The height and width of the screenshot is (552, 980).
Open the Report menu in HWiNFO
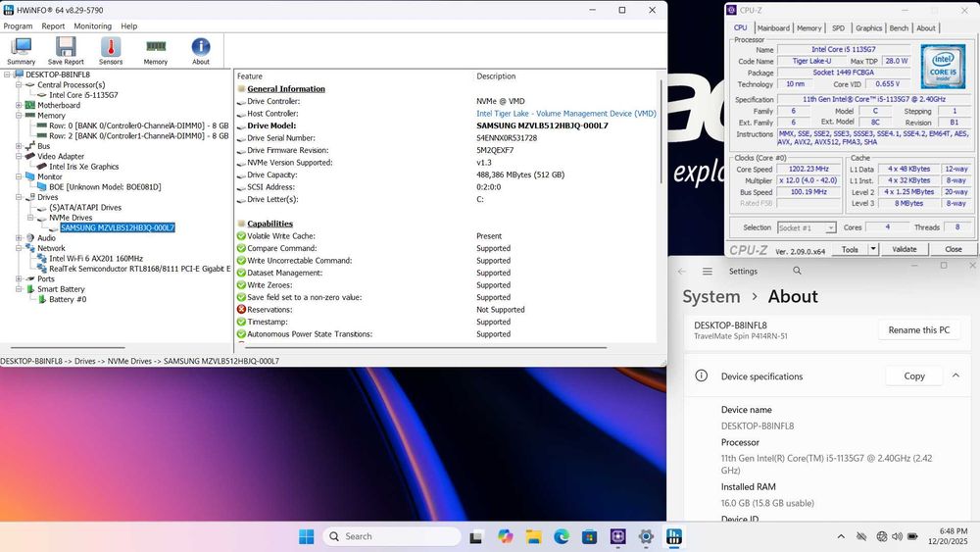53,26
